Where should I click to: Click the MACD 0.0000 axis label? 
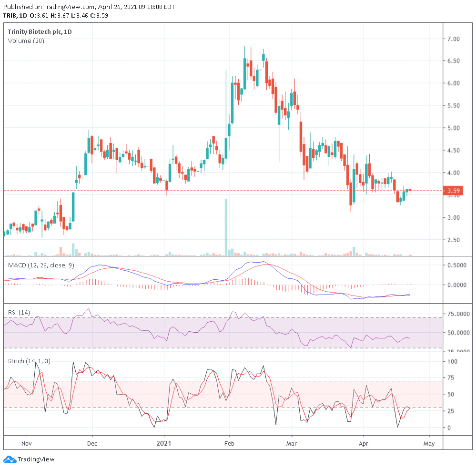tap(457, 285)
